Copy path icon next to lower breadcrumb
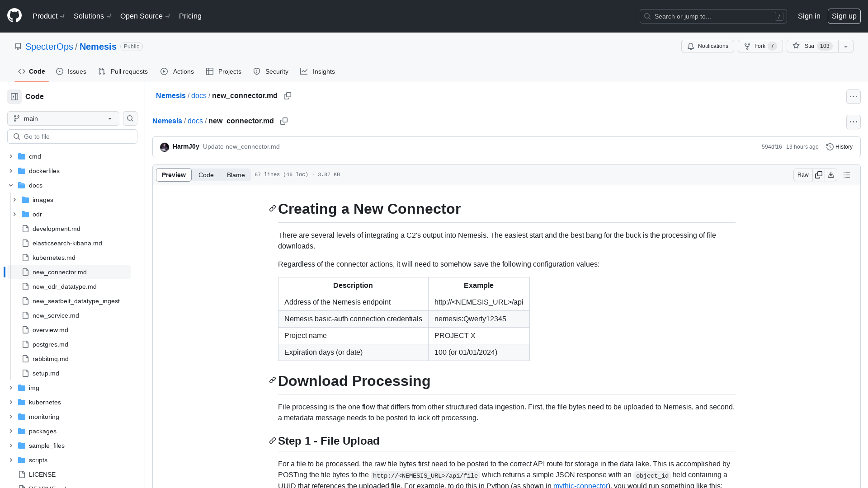 (x=284, y=121)
